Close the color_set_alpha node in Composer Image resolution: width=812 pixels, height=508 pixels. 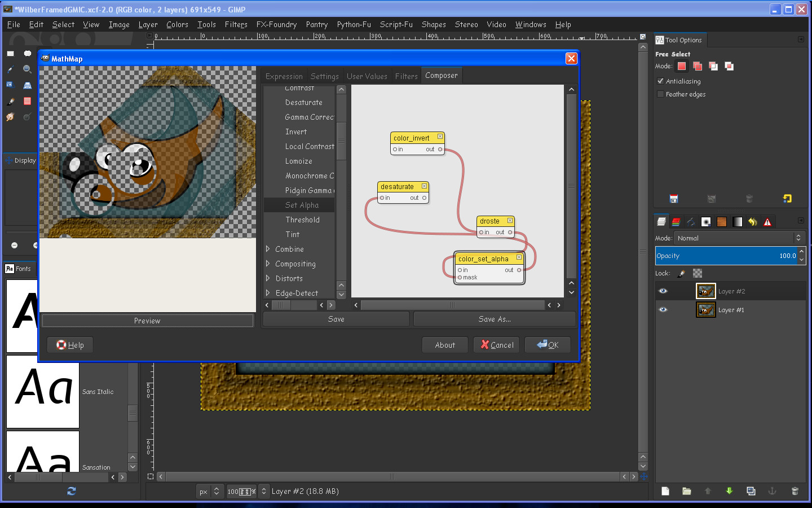coord(519,257)
